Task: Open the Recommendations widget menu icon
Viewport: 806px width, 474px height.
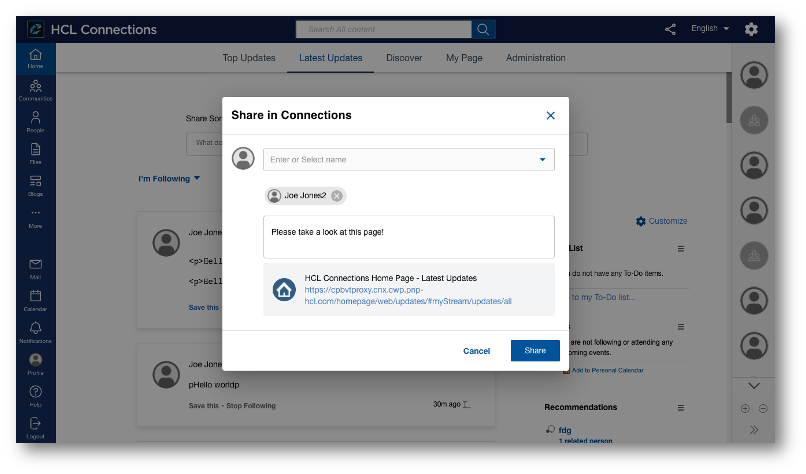Action: [x=681, y=408]
